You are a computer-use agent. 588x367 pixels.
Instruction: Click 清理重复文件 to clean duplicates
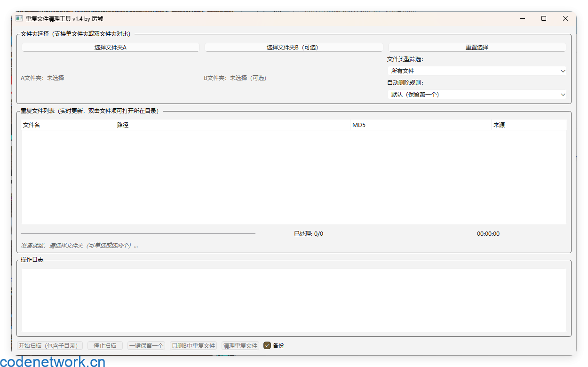pos(240,345)
